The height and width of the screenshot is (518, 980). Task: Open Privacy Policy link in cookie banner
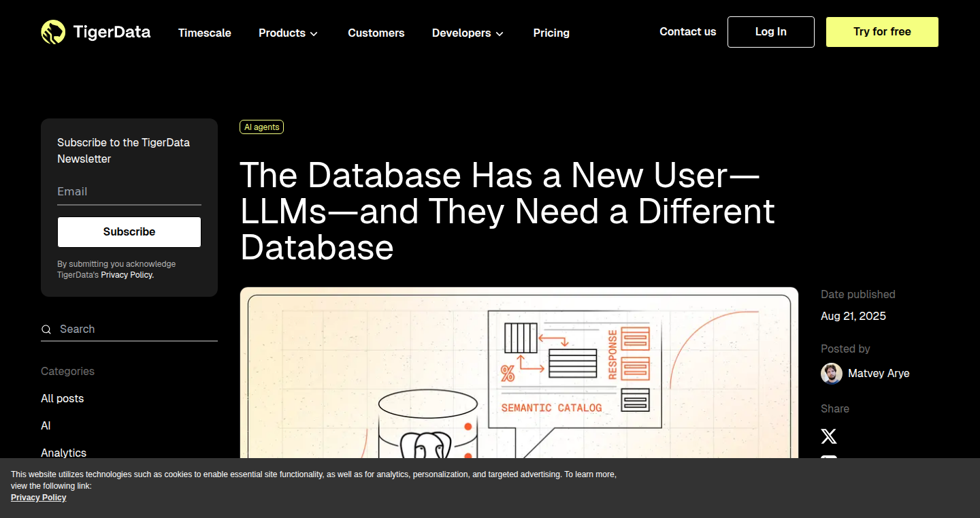pos(39,498)
